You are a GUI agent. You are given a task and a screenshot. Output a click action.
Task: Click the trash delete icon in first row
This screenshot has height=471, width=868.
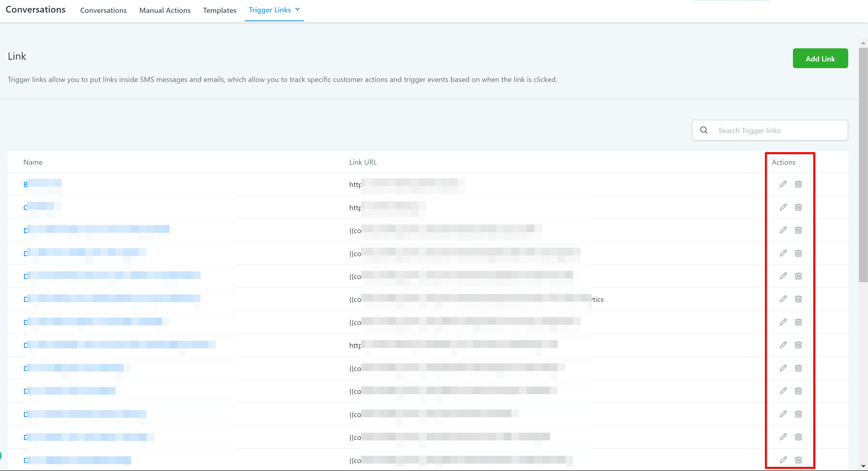coord(798,184)
